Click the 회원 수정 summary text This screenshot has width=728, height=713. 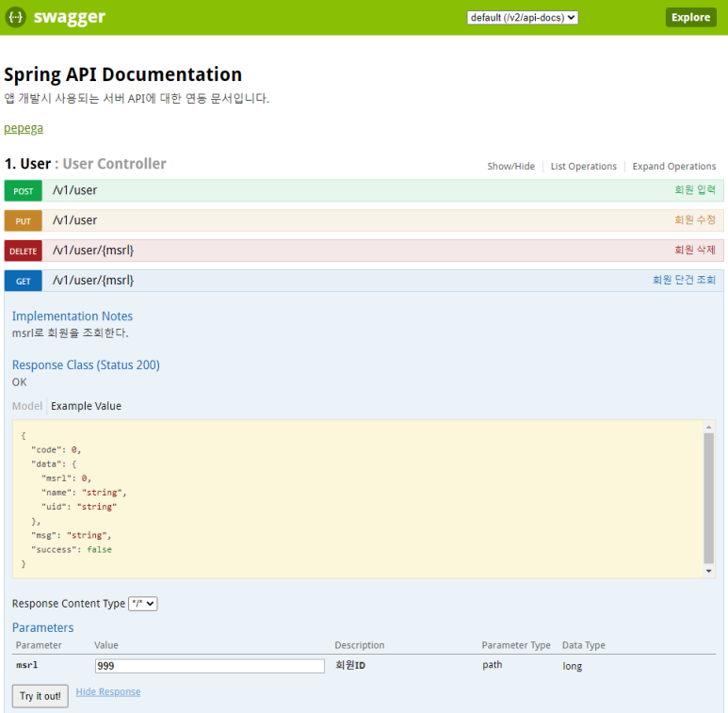click(x=695, y=220)
